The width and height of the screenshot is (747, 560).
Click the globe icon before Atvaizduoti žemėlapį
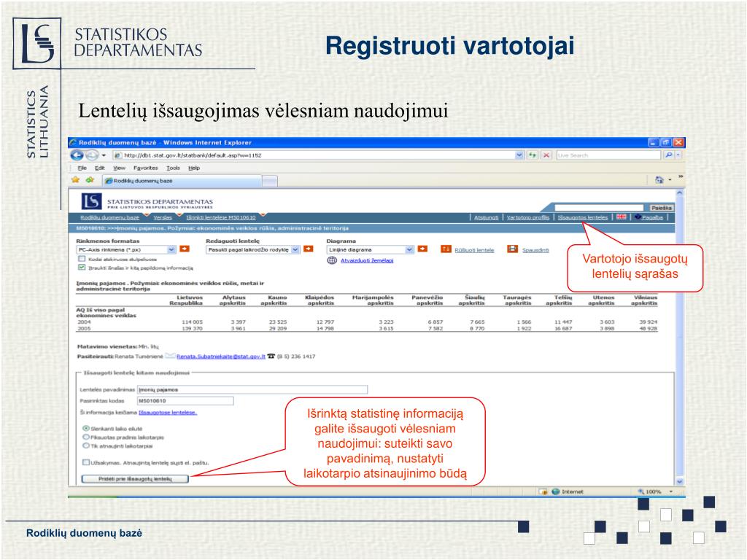(332, 260)
